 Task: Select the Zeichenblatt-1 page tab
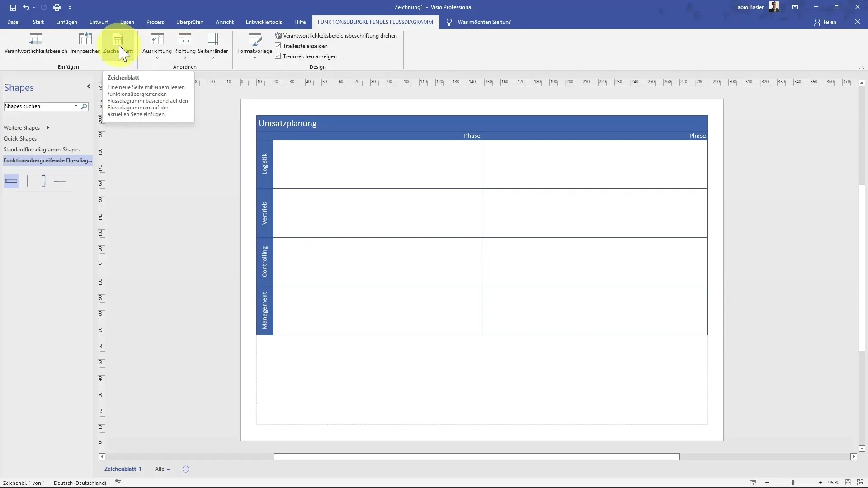pos(123,469)
